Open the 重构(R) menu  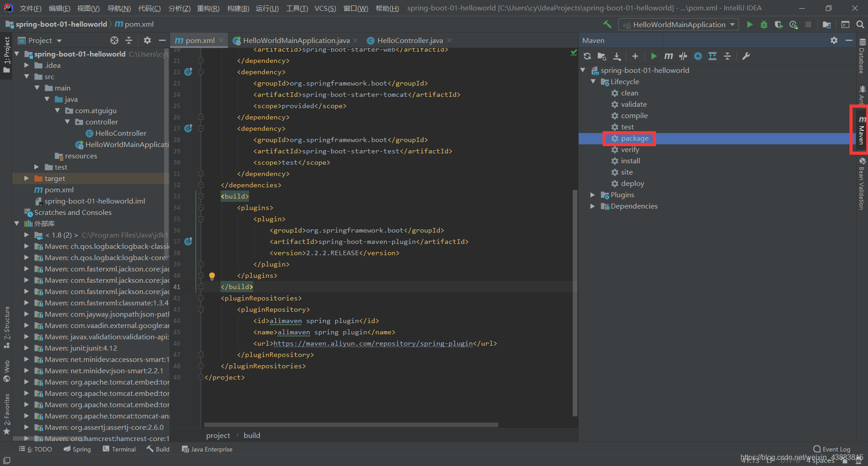pos(208,8)
